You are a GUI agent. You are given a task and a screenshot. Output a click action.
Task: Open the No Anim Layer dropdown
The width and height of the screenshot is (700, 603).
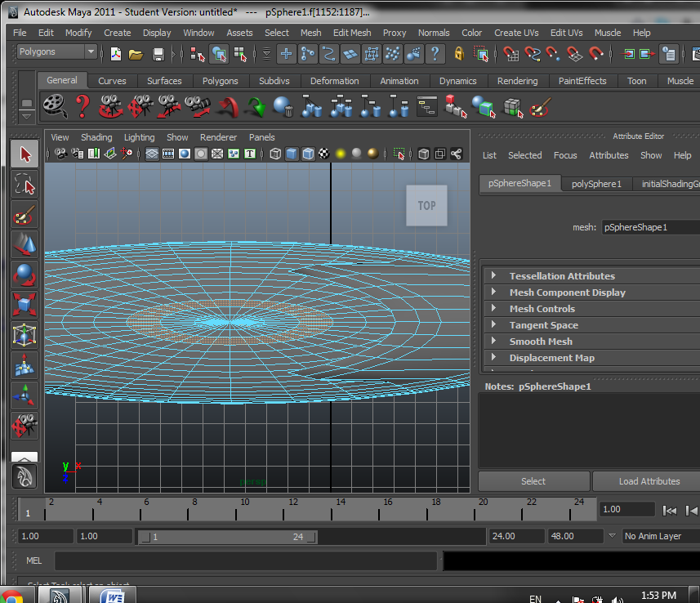coord(612,535)
